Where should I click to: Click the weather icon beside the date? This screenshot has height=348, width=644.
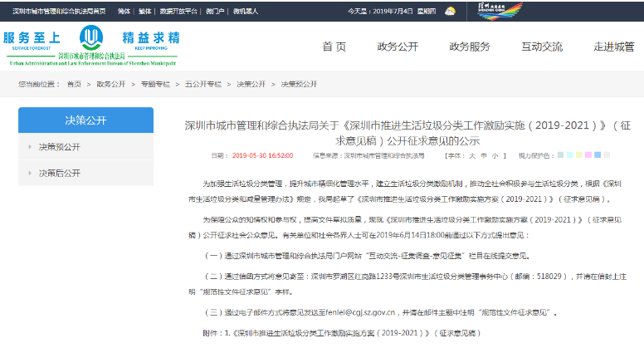click(x=450, y=12)
